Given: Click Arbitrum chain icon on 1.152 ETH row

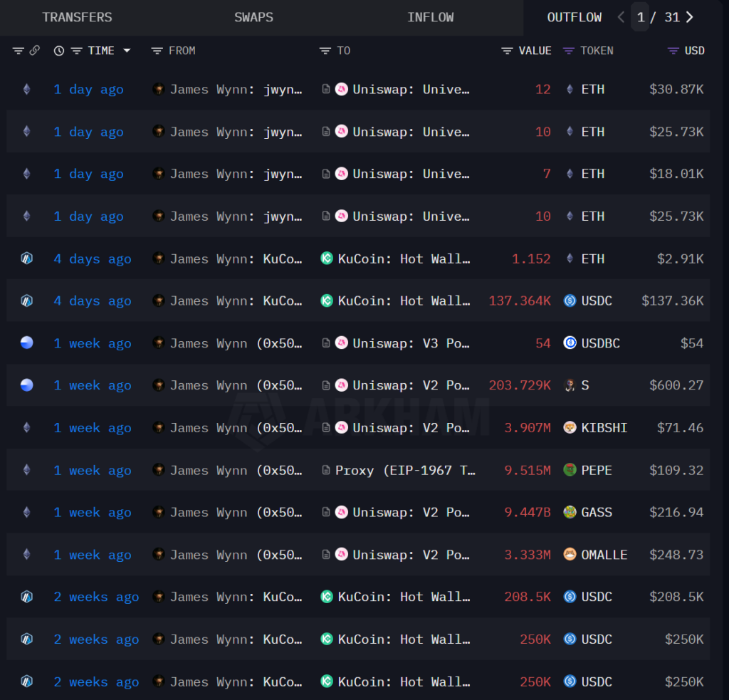Looking at the screenshot, I should click(x=27, y=258).
